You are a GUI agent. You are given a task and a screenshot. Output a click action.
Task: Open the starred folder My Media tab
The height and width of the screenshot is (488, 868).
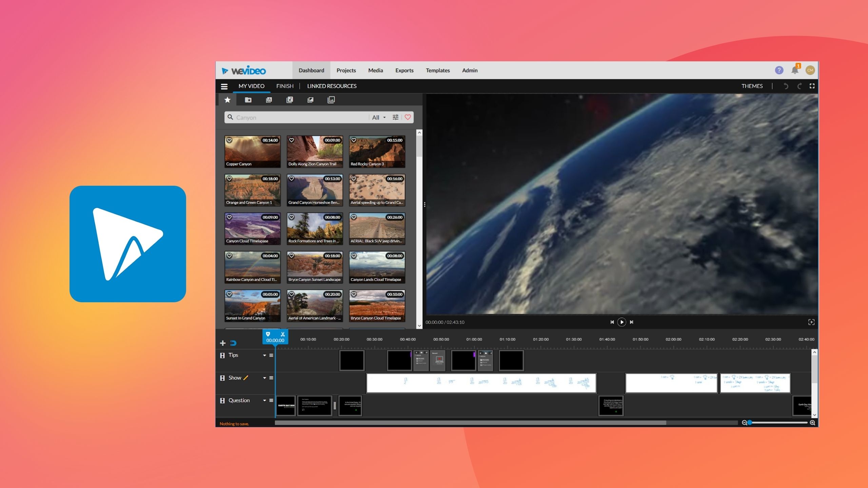(248, 100)
